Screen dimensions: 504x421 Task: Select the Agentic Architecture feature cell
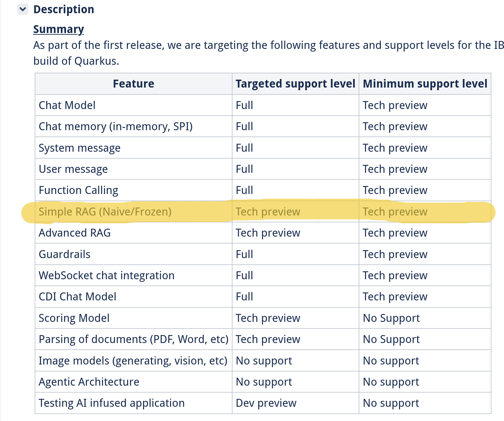89,382
